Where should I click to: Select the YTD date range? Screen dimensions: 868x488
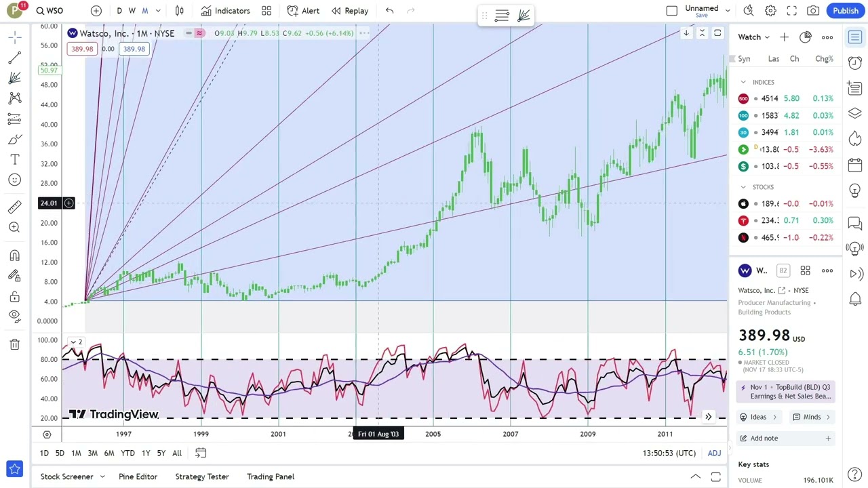pyautogui.click(x=127, y=453)
